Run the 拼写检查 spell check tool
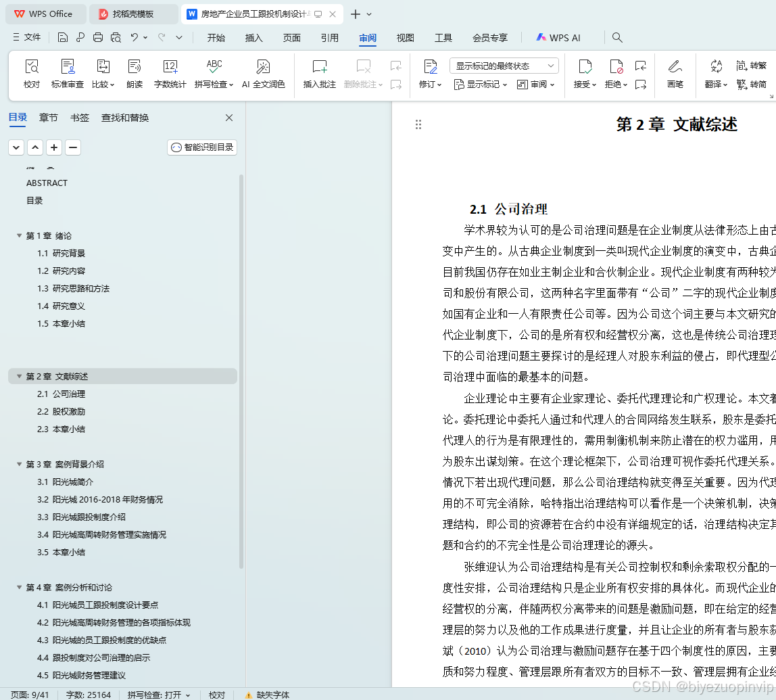 click(x=214, y=74)
